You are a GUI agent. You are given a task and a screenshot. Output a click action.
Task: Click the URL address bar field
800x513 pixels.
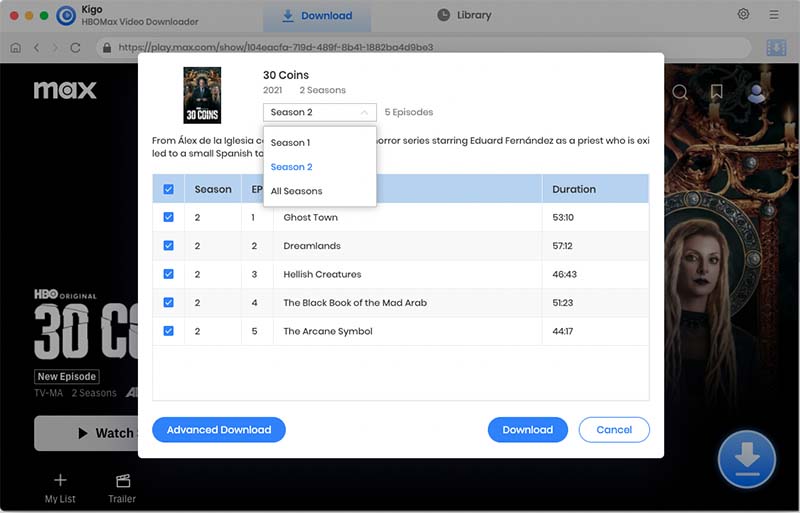coord(423,47)
